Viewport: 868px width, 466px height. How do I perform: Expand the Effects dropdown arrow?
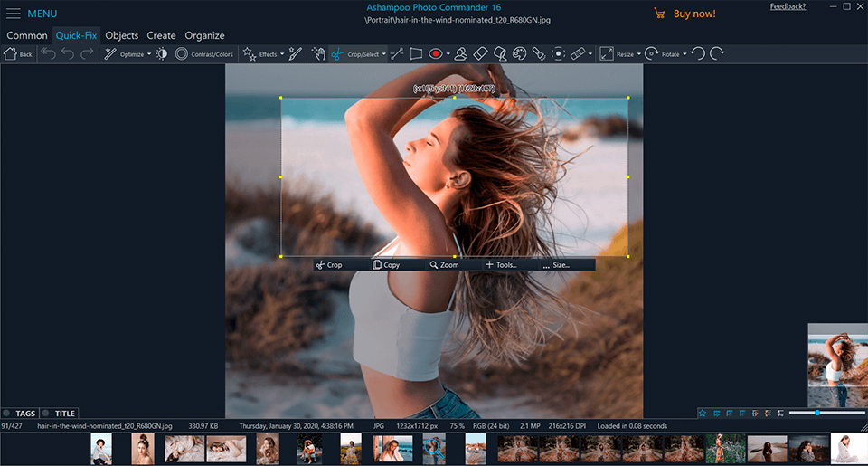282,54
